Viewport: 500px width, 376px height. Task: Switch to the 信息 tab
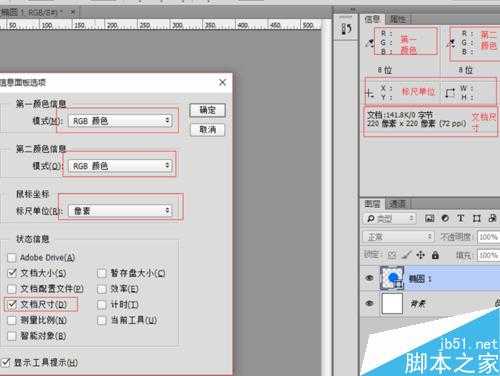point(372,19)
